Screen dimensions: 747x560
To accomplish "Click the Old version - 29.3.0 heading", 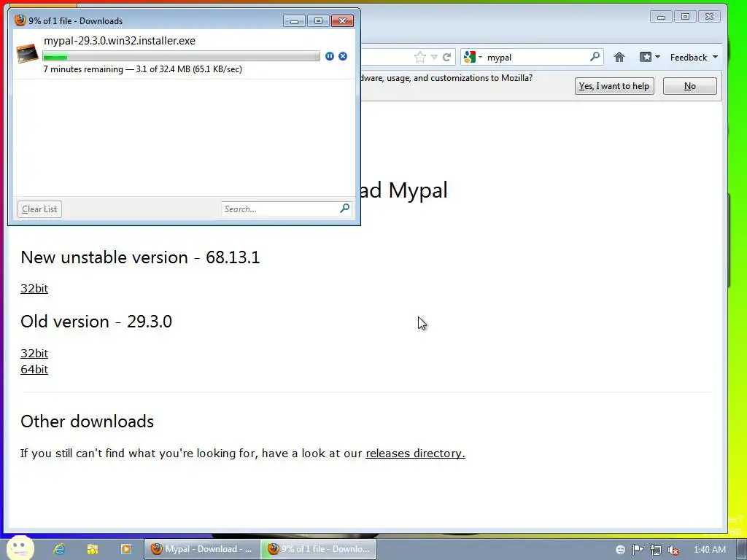I will coord(96,322).
